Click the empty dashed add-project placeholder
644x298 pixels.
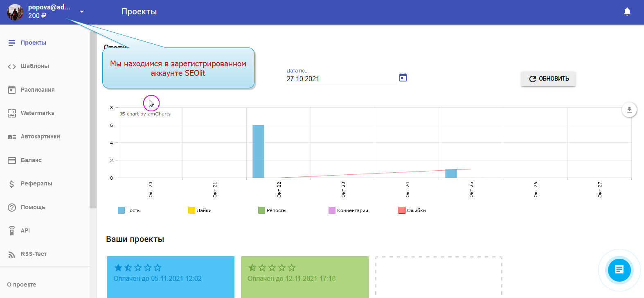(439, 277)
